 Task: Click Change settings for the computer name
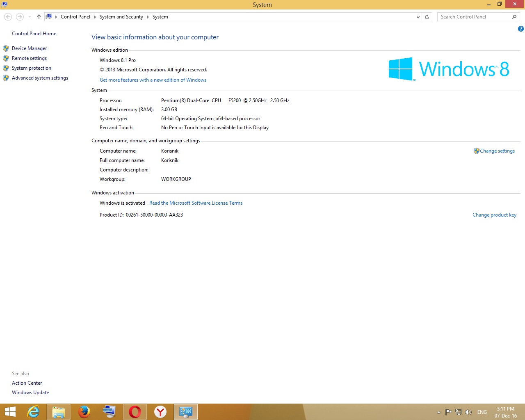(x=497, y=151)
